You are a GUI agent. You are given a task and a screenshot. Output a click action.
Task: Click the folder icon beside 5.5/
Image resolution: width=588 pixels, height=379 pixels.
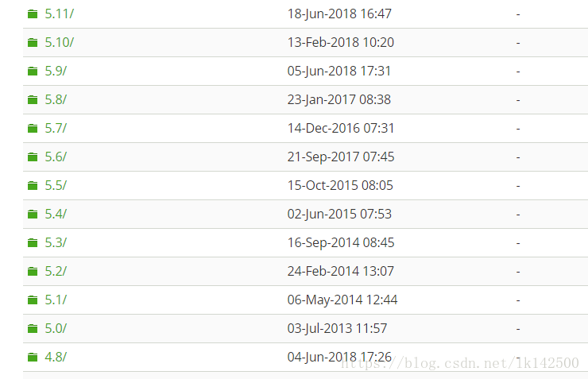[x=33, y=186]
